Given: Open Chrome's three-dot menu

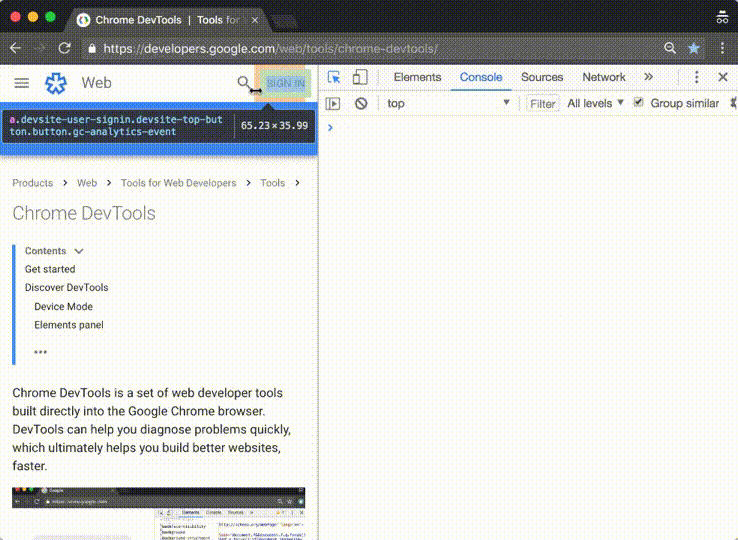Looking at the screenshot, I should (x=722, y=48).
